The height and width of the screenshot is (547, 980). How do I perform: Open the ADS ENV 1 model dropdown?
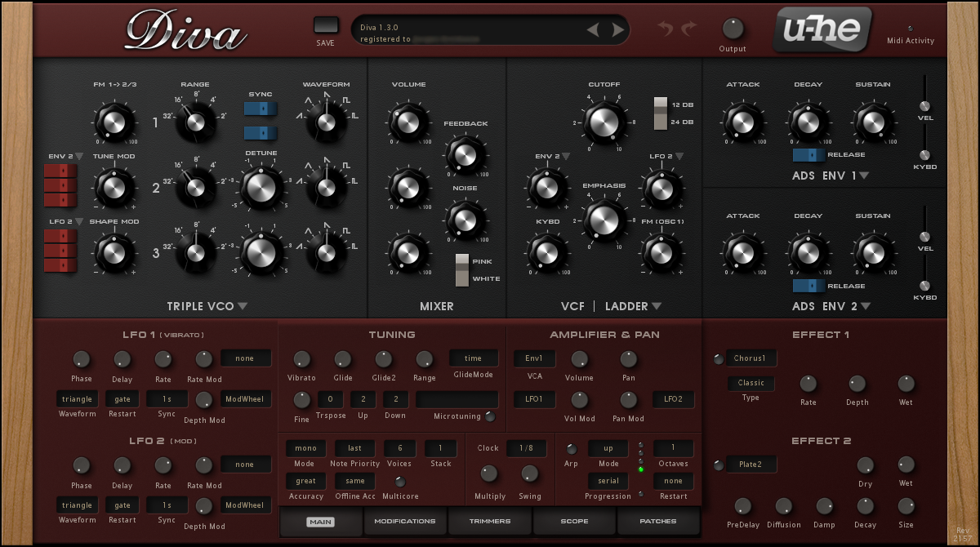(863, 176)
